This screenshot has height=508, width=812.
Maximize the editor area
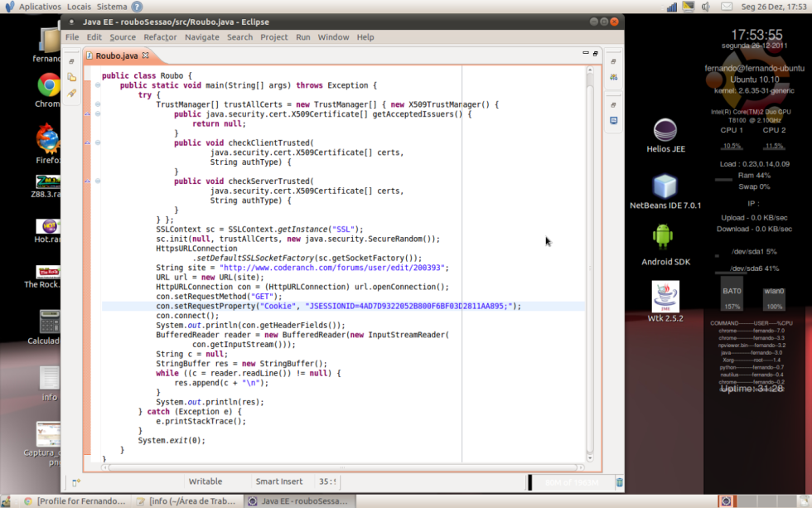[596, 54]
